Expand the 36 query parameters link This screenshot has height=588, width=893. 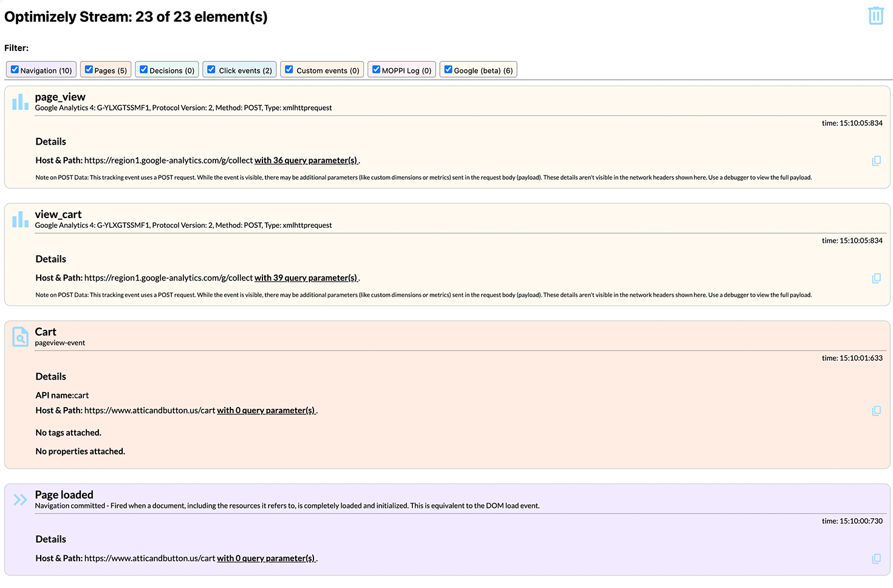coord(306,160)
